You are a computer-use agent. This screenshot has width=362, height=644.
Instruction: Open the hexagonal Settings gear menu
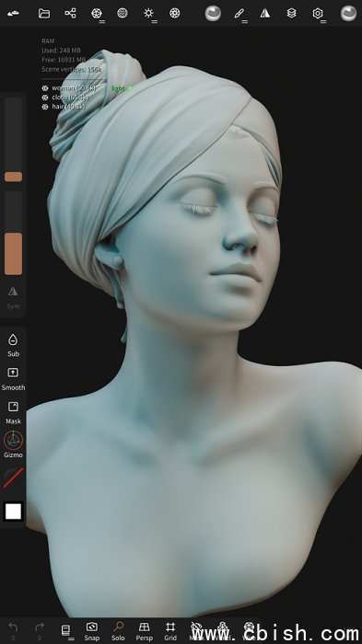coord(318,14)
